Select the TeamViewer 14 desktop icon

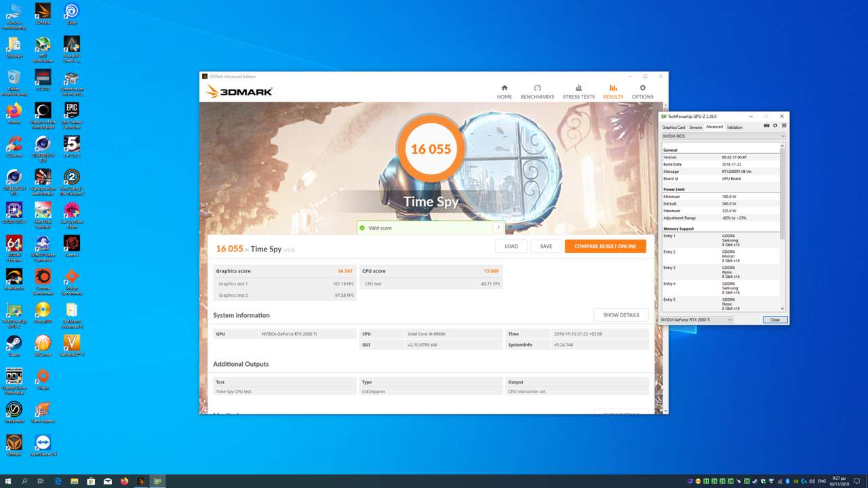(x=43, y=445)
